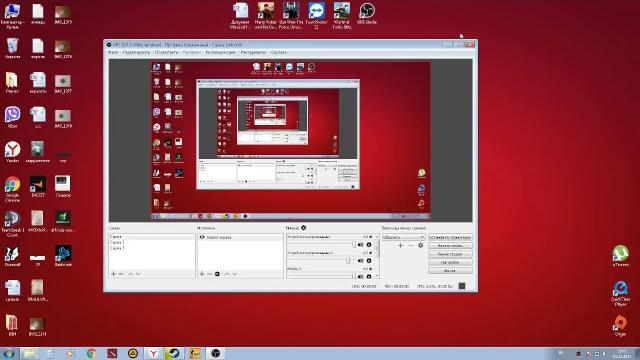Open the Tools menu in menu bar

click(x=253, y=52)
